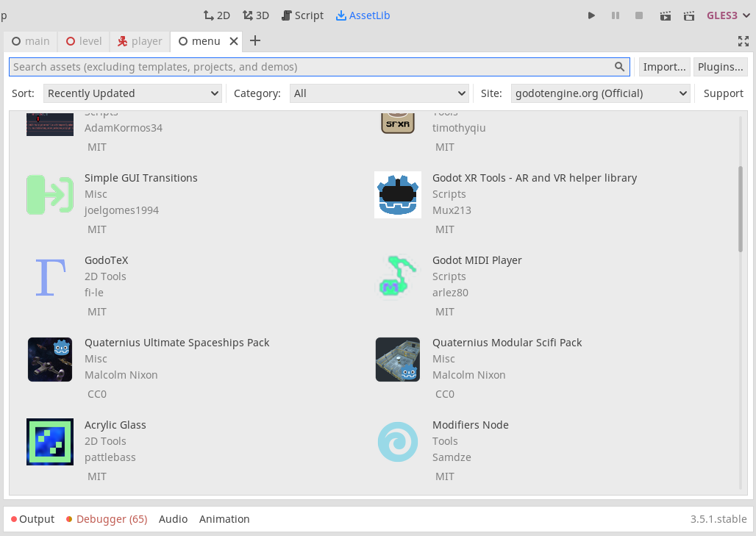
Task: Open Quaternius Modular Scifi Pack title
Action: [507, 343]
